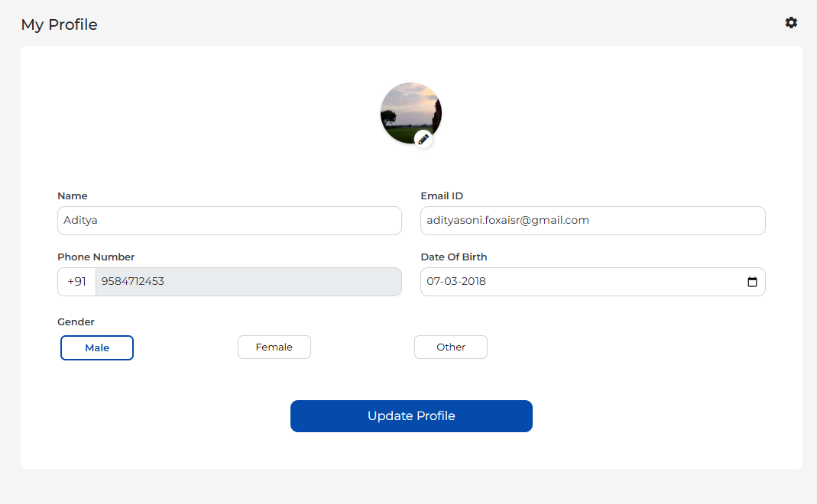The width and height of the screenshot is (817, 504).
Task: Select Male as gender
Action: pyautogui.click(x=97, y=347)
